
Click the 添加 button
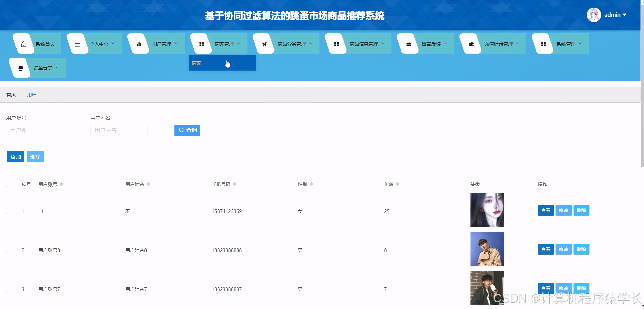15,156
